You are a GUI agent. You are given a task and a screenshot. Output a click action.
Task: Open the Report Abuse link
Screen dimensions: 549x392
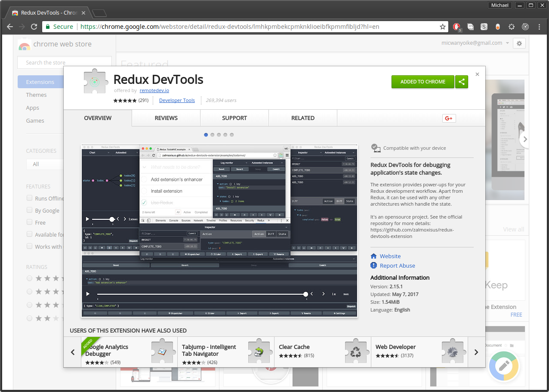(398, 265)
